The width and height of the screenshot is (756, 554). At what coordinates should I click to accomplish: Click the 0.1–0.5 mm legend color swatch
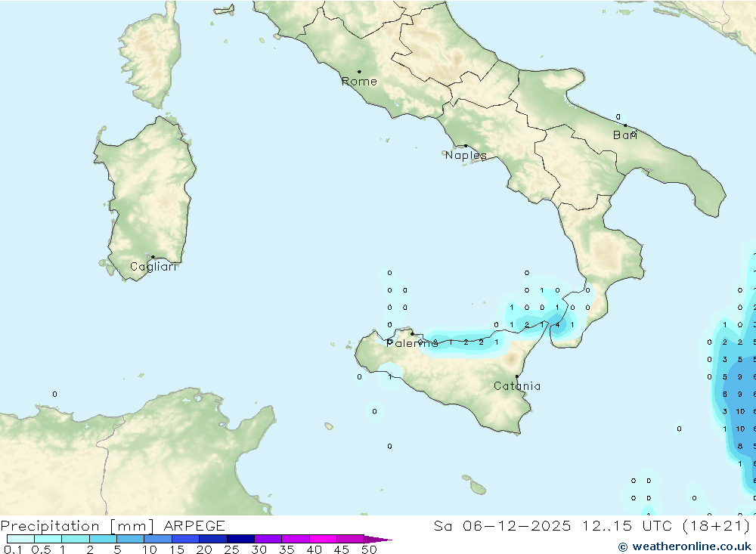[x=20, y=539]
